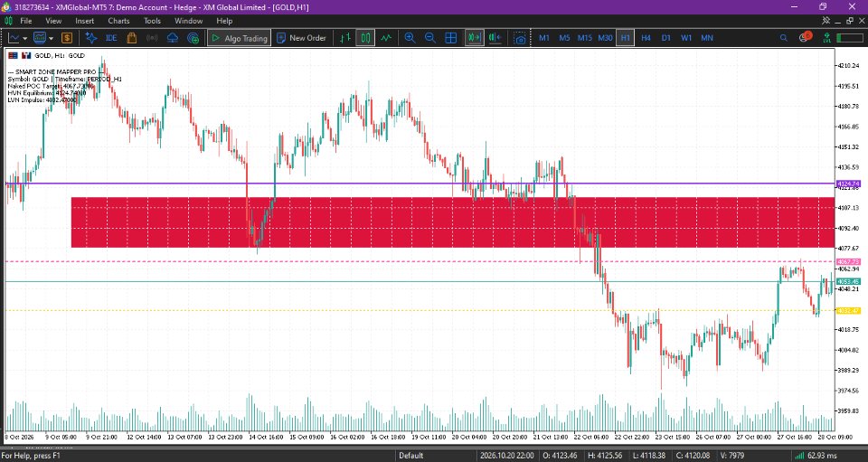Open the Market shopping bag icon
This screenshot has width=868, height=462.
click(x=132, y=38)
